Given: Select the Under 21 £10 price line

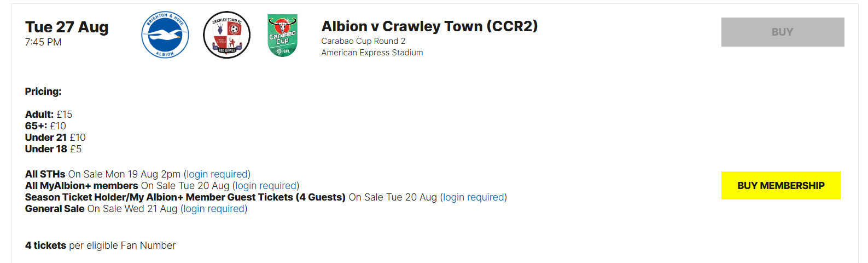Looking at the screenshot, I should pos(55,138).
